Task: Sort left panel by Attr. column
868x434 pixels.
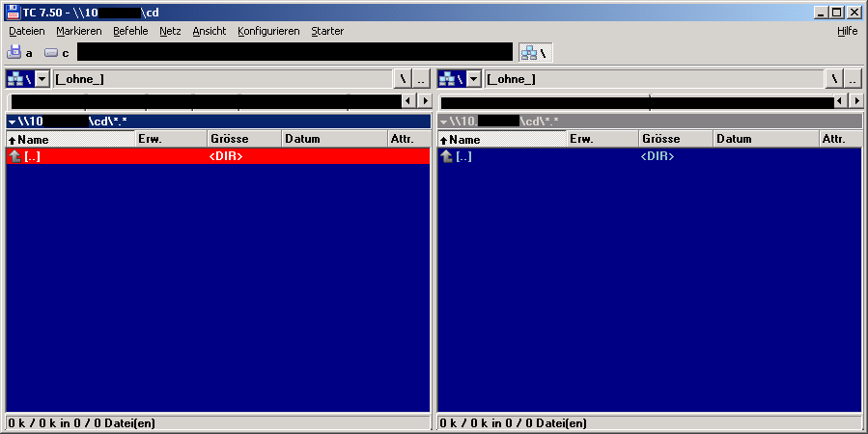Action: (409, 139)
